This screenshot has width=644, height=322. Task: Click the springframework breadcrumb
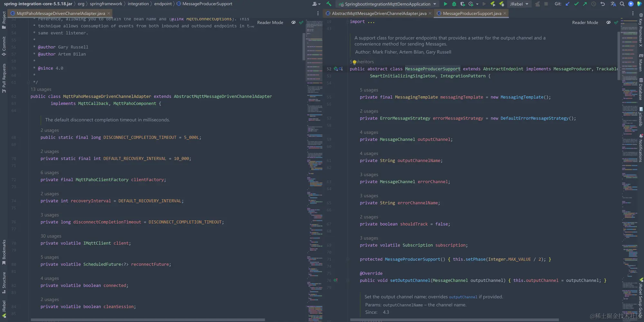point(106,4)
